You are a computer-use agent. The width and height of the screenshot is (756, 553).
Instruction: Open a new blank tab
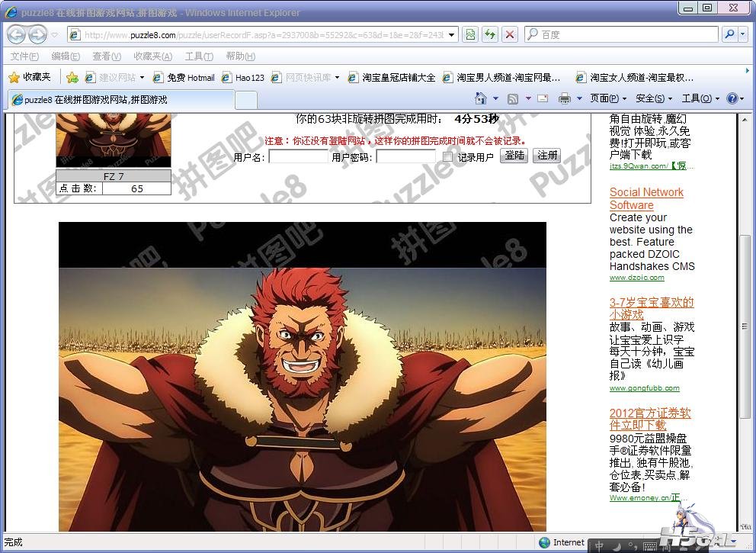click(x=246, y=101)
